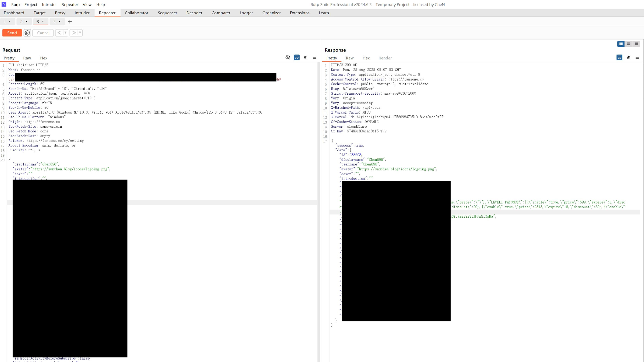Close Repeater tab 4
The width and height of the screenshot is (644, 362).
point(59,22)
